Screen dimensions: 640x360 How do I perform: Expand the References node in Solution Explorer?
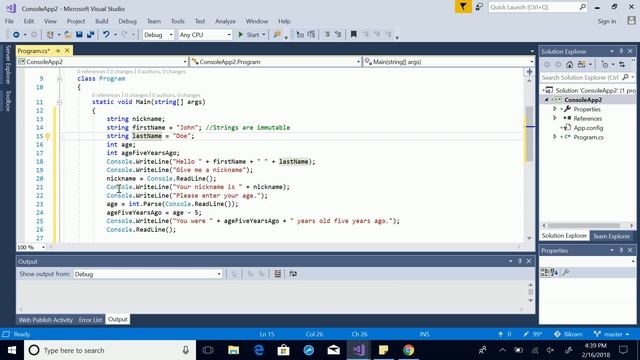tap(555, 118)
